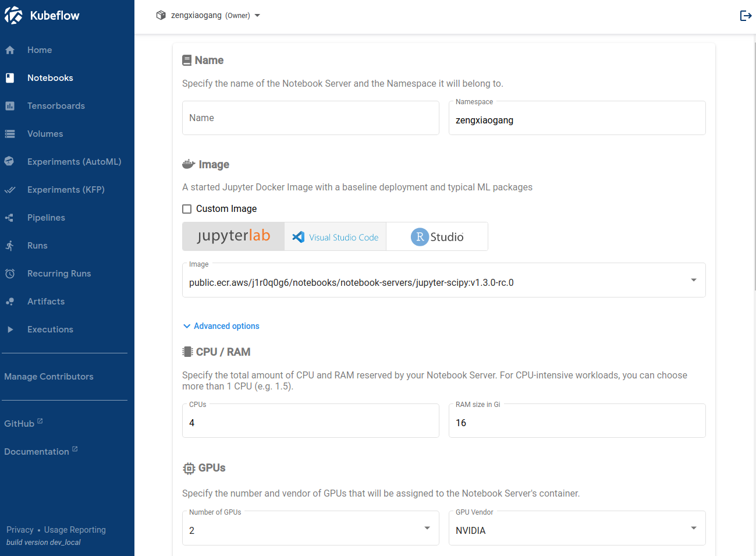
Task: Click the Usage Reporting link
Action: click(75, 530)
